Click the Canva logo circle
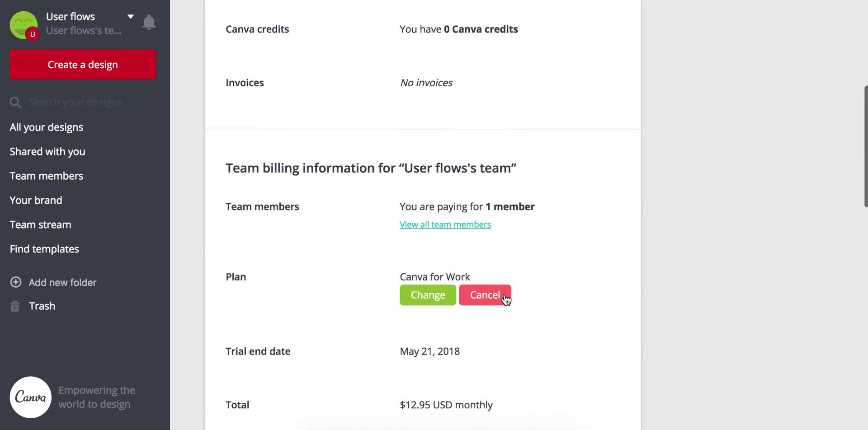The height and width of the screenshot is (430, 868). pyautogui.click(x=31, y=397)
